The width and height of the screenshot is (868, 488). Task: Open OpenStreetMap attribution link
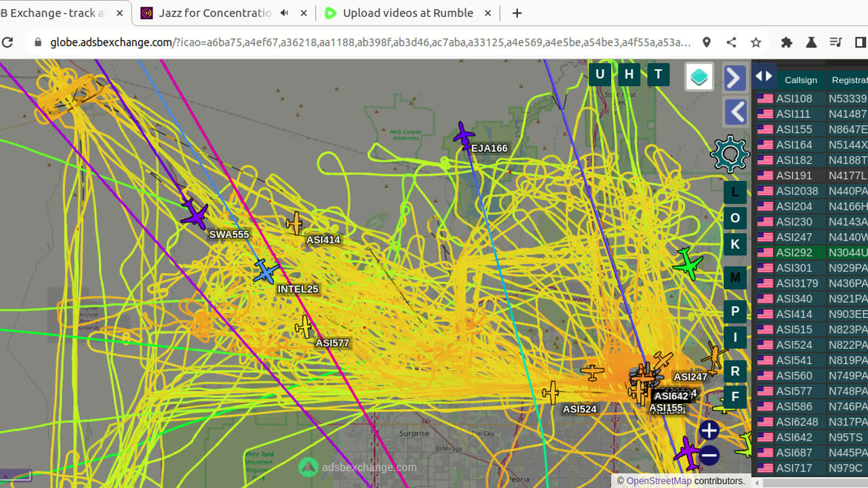[x=658, y=481]
